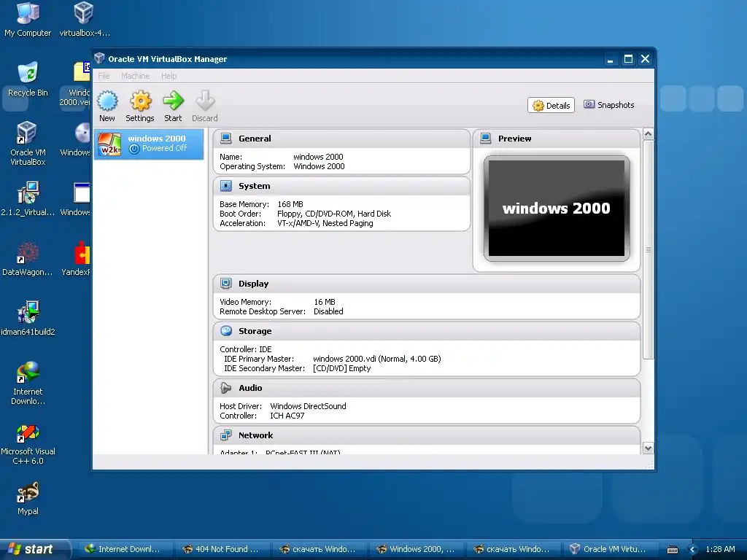Image resolution: width=747 pixels, height=560 pixels.
Task: Open the Machine menu
Action: pos(135,76)
